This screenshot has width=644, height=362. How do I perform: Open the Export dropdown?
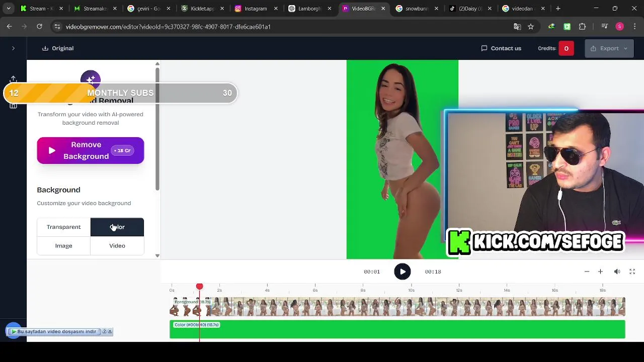pos(609,48)
